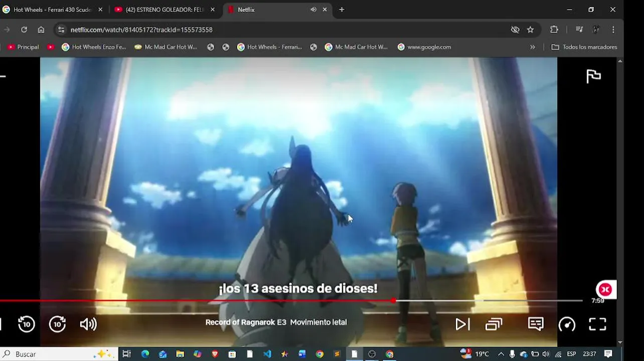Open Outlook from taskbar
Screen dimensions: 644x361
[163, 354]
